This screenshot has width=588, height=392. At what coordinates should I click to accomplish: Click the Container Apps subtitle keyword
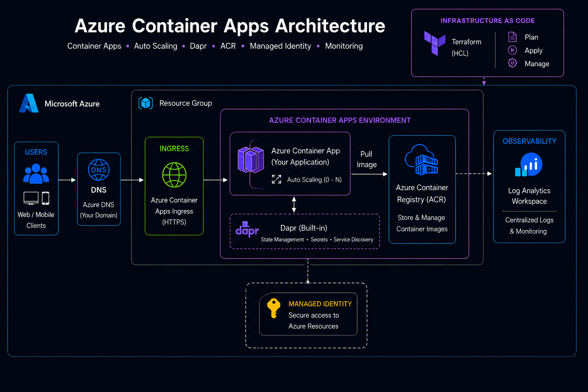click(94, 46)
